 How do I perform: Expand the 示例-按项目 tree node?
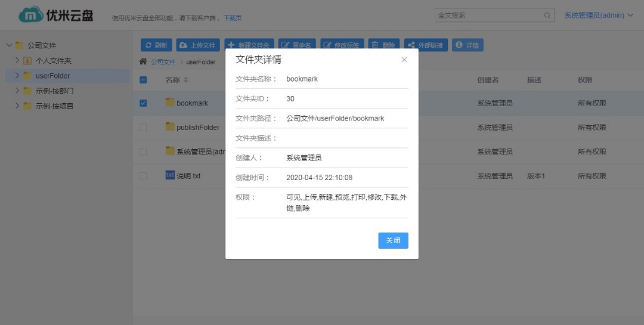coord(17,106)
